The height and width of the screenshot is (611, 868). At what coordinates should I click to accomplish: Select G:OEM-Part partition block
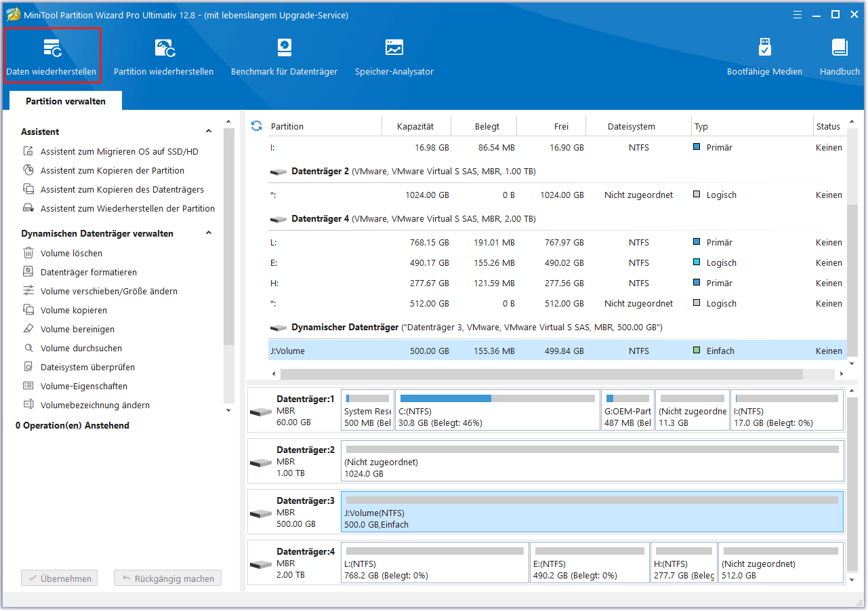click(x=628, y=410)
